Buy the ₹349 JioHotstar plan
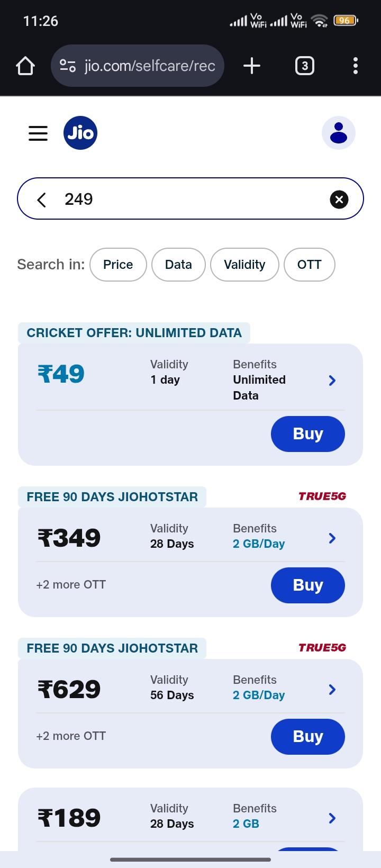381x868 pixels. click(x=307, y=585)
